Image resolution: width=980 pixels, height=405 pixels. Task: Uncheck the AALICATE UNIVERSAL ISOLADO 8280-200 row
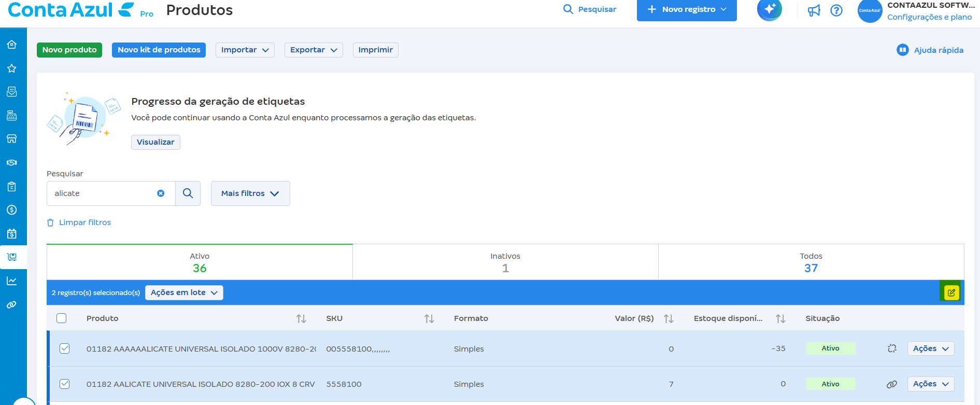click(x=65, y=384)
